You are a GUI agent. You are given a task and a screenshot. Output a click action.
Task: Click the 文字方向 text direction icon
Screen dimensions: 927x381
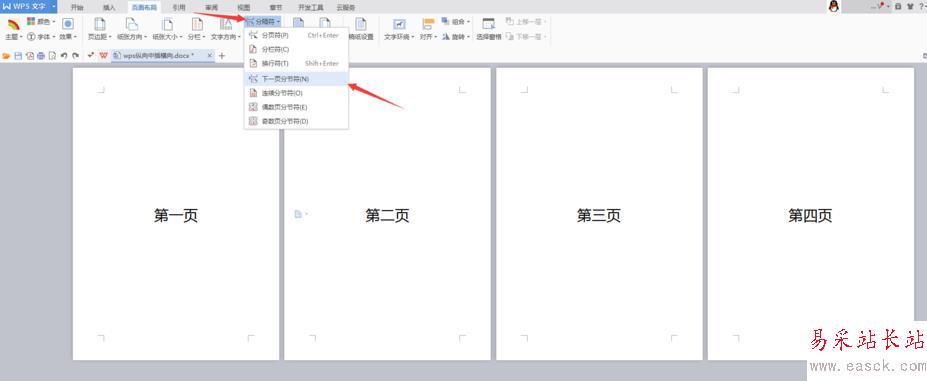(x=226, y=24)
